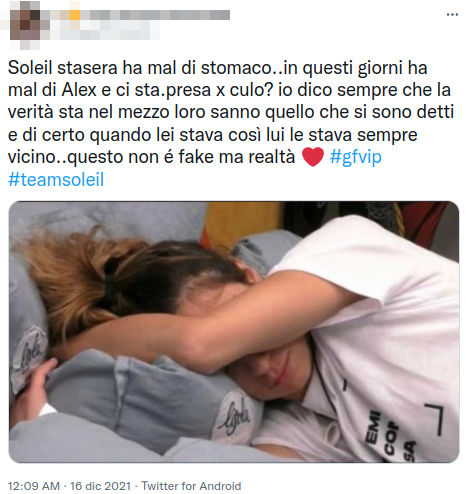Click the name Alex in tweet text
This screenshot has height=494, width=473.
[x=79, y=90]
